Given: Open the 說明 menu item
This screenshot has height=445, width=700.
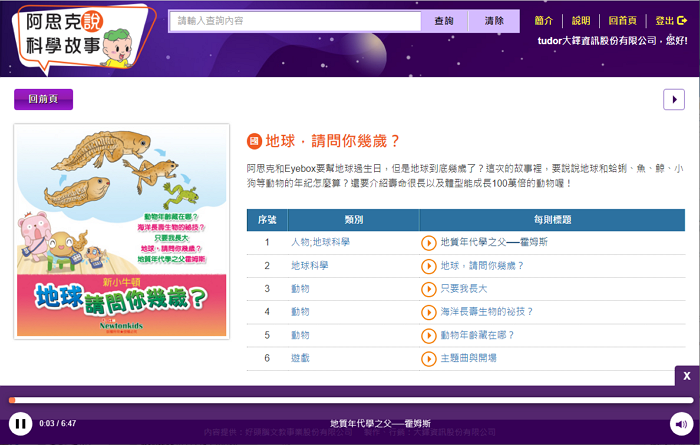Looking at the screenshot, I should click(x=581, y=21).
